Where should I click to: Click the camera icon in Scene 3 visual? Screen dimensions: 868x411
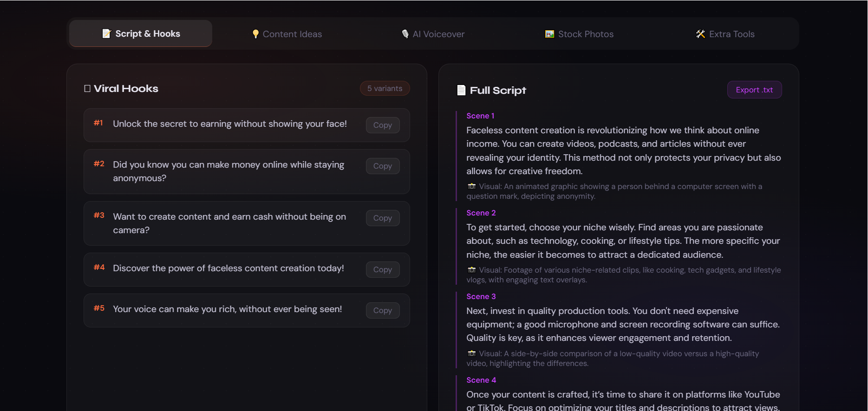472,353
